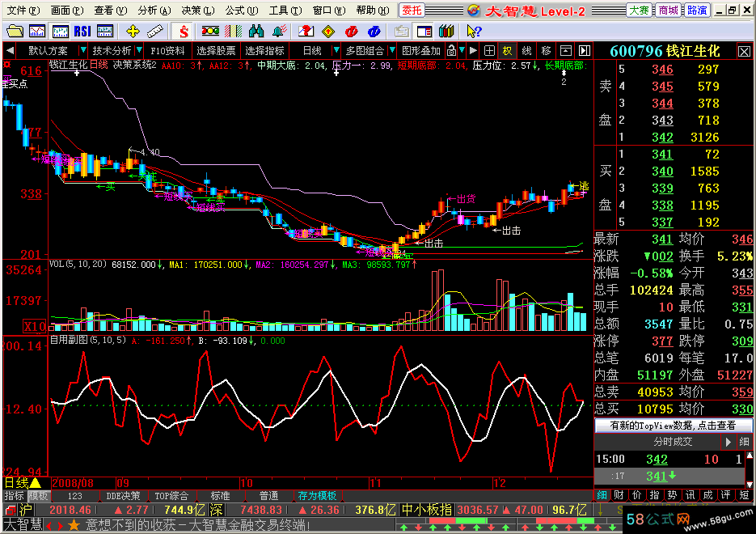The width and height of the screenshot is (756, 534).
Task: Open the 工具 menu
Action: coord(285,11)
